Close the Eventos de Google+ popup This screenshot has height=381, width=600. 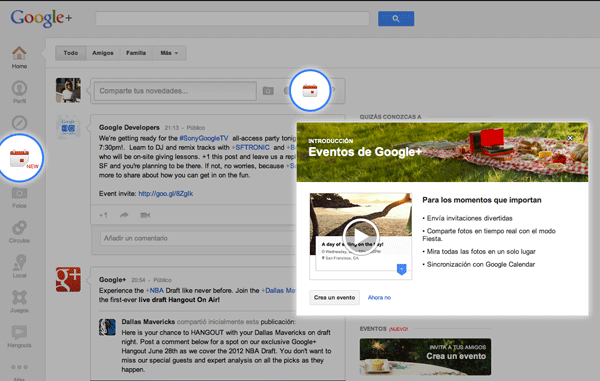(570, 138)
